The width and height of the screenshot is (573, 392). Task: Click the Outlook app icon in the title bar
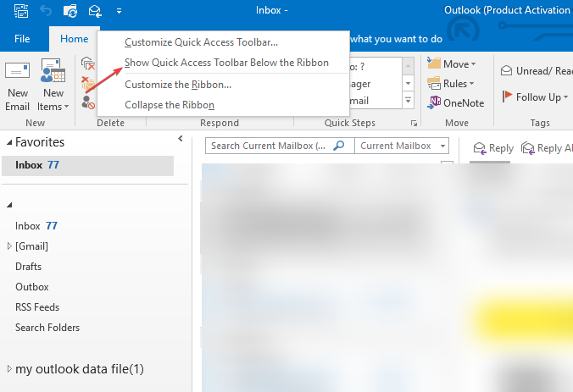21,11
